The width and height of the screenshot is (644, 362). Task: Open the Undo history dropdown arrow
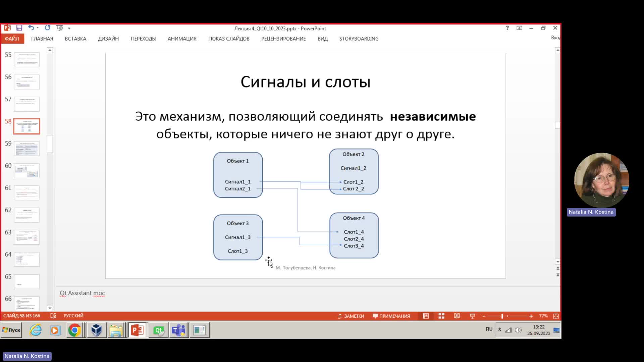click(38, 28)
